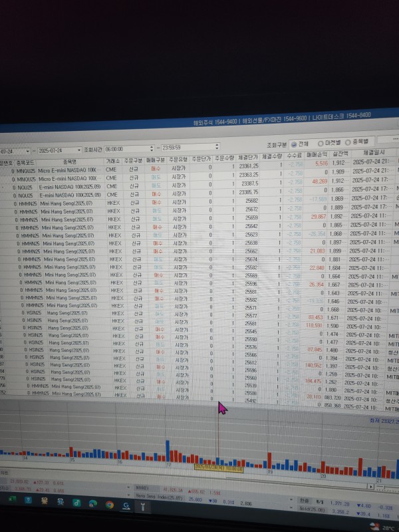The image size is (399, 532).
Task: Open the 2025-07-24 end date dropdown
Action: tap(79, 150)
